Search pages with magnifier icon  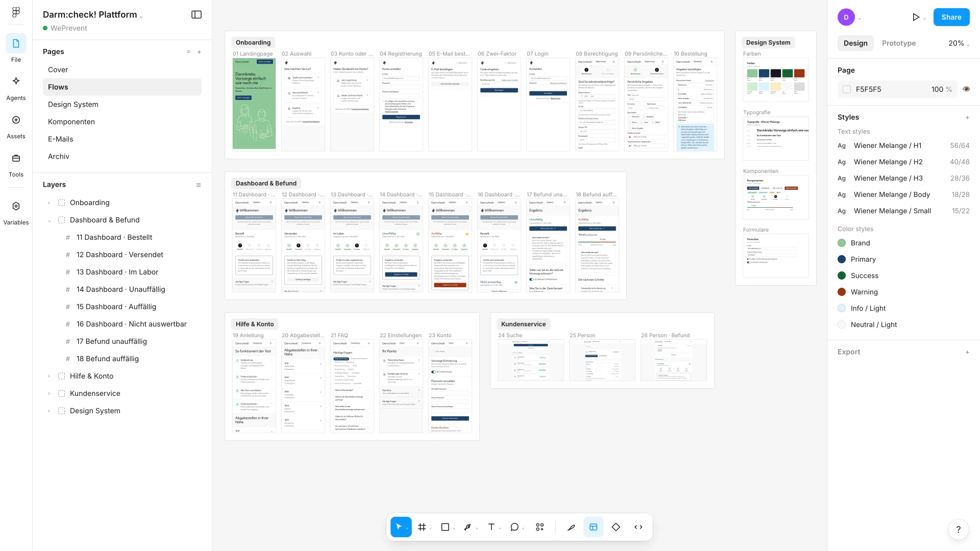point(188,52)
